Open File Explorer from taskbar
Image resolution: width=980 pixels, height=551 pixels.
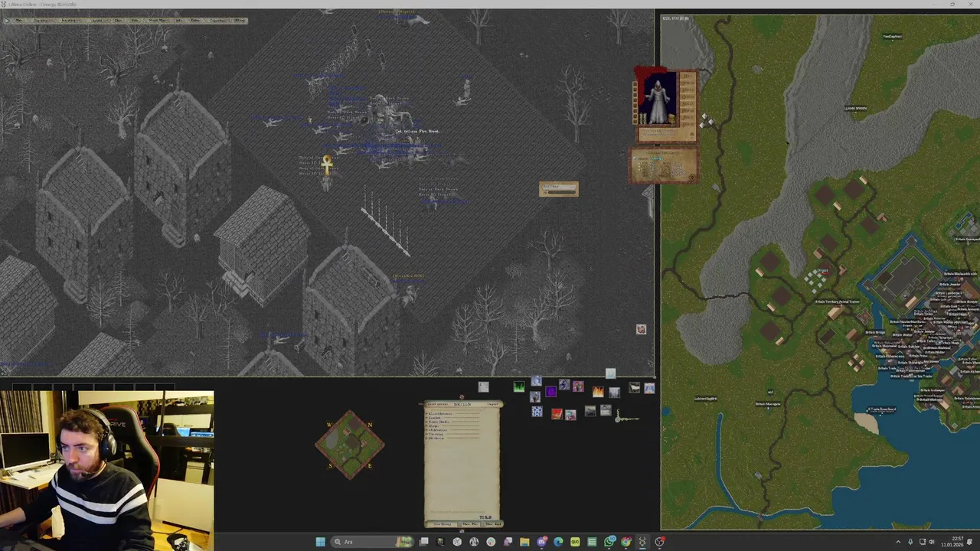point(524,542)
